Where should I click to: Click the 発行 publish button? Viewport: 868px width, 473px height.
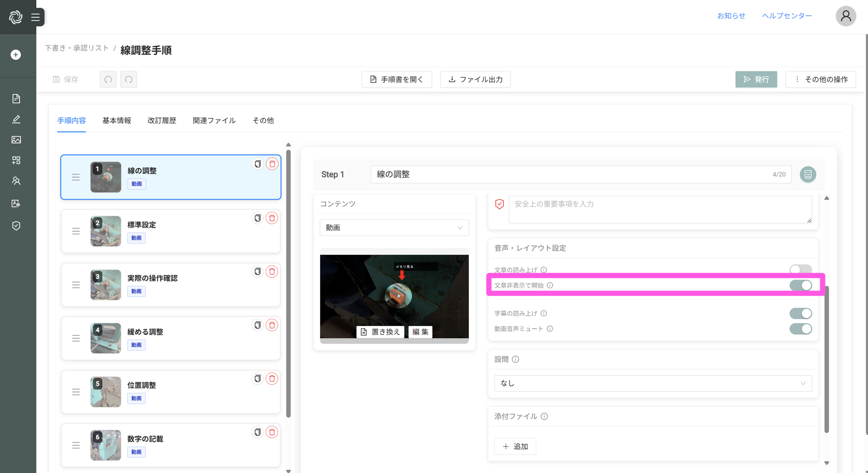[756, 79]
